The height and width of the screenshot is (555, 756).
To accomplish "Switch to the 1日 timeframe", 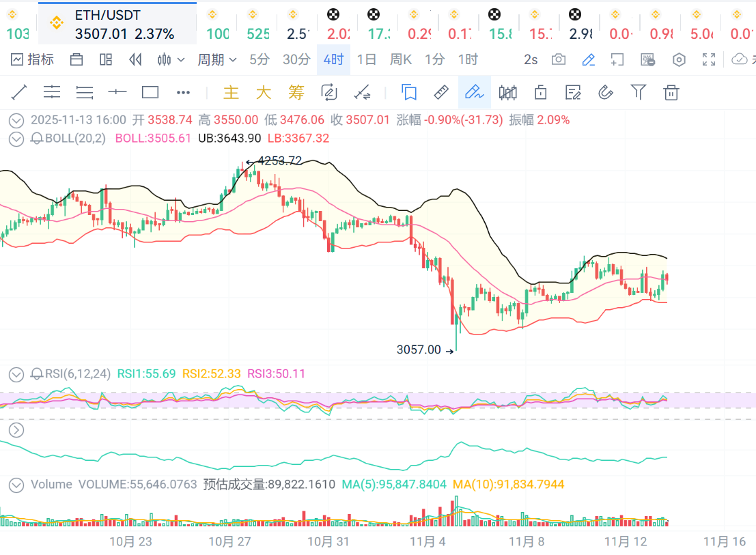I will click(x=367, y=59).
